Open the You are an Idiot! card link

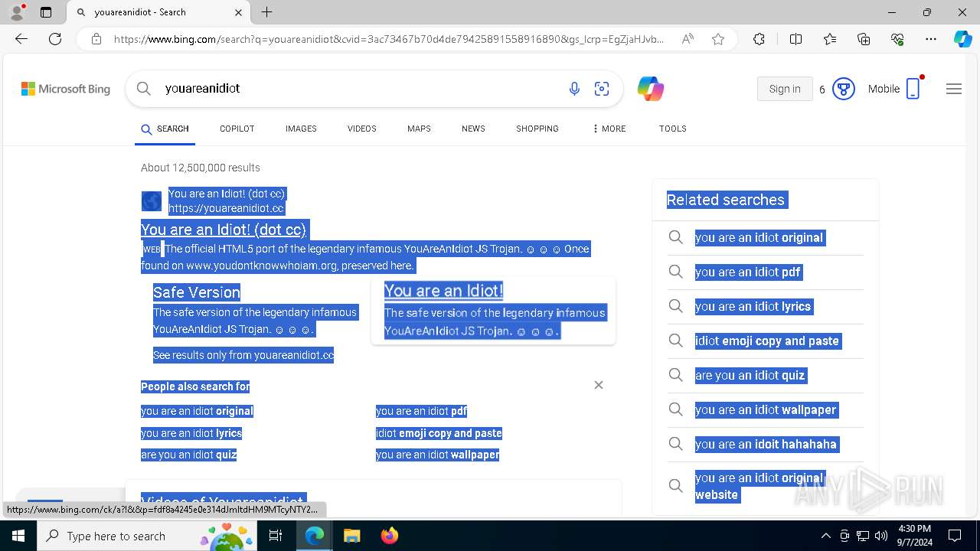[x=443, y=291]
